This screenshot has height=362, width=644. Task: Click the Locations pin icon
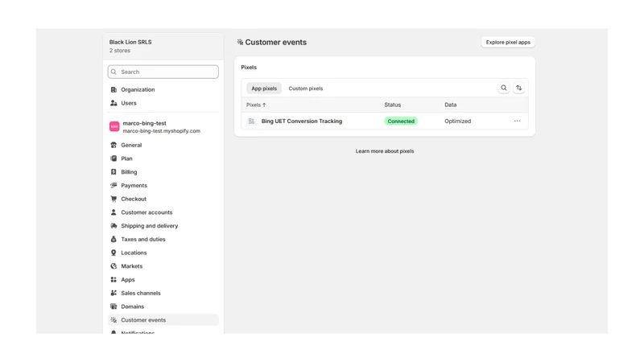click(114, 253)
